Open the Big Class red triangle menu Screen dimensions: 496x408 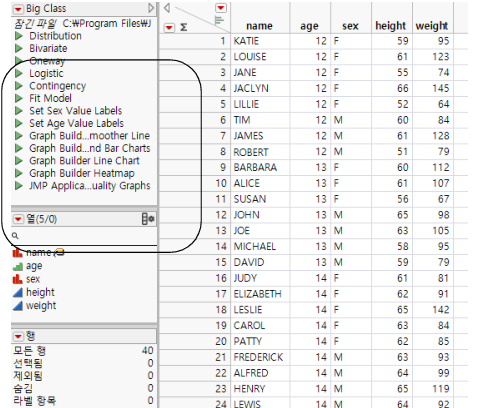(x=18, y=9)
